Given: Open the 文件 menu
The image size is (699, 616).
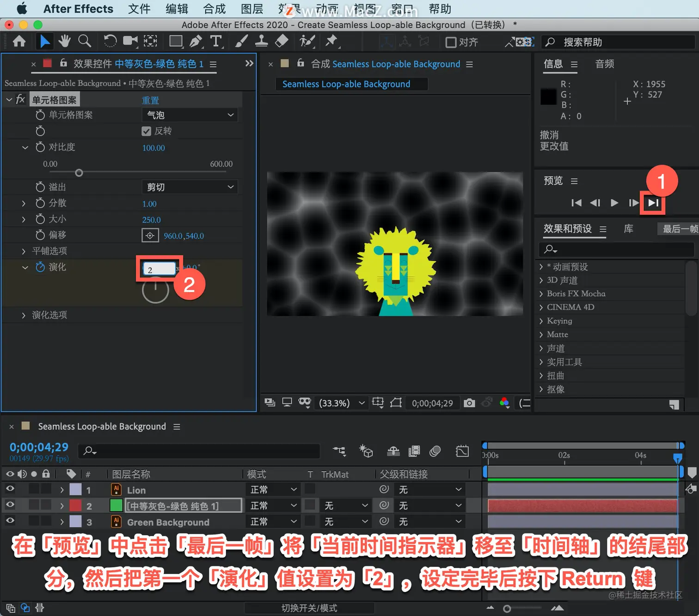Looking at the screenshot, I should [x=139, y=9].
